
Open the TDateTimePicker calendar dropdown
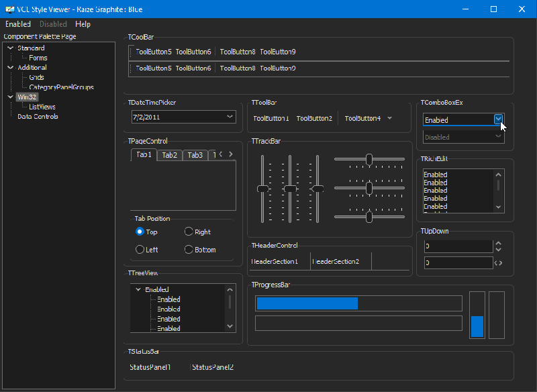(x=230, y=117)
